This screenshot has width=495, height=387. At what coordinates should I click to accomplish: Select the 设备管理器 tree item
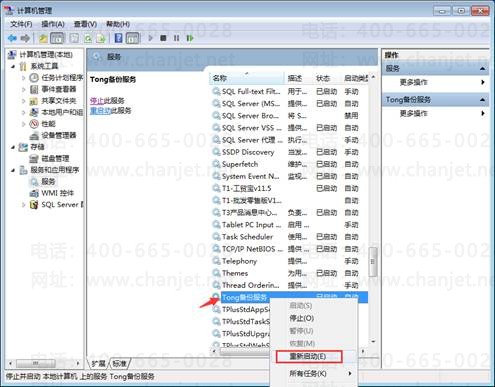(x=54, y=135)
